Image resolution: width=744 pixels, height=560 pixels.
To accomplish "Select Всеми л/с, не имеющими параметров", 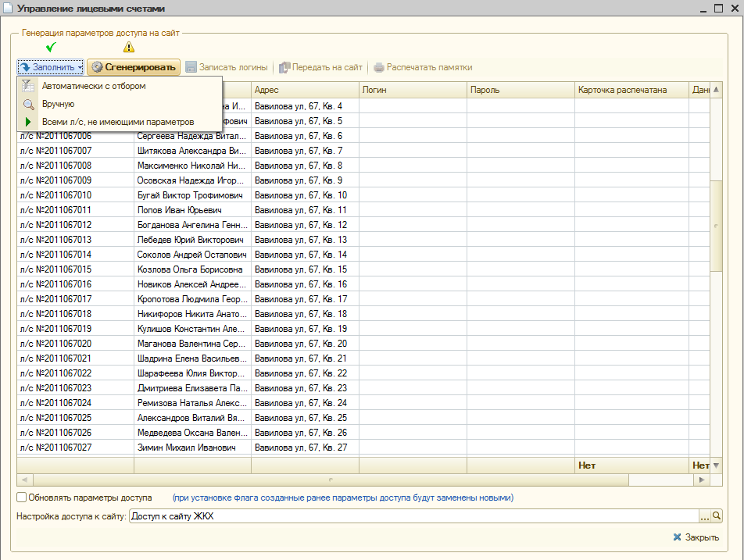I will click(117, 122).
